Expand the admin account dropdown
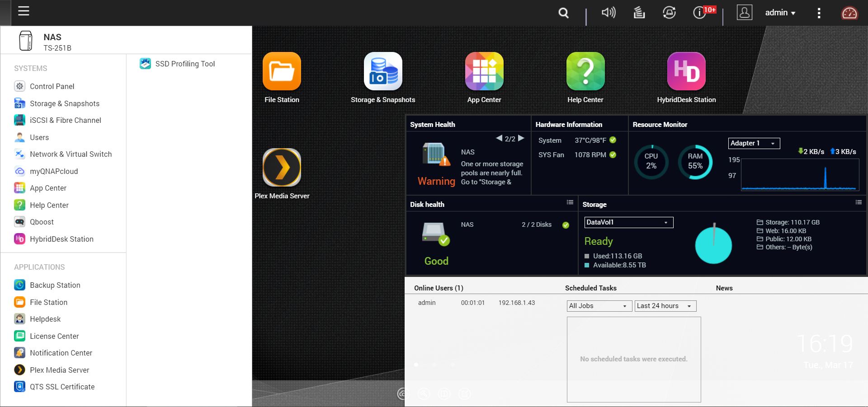The width and height of the screenshot is (868, 407). point(780,13)
